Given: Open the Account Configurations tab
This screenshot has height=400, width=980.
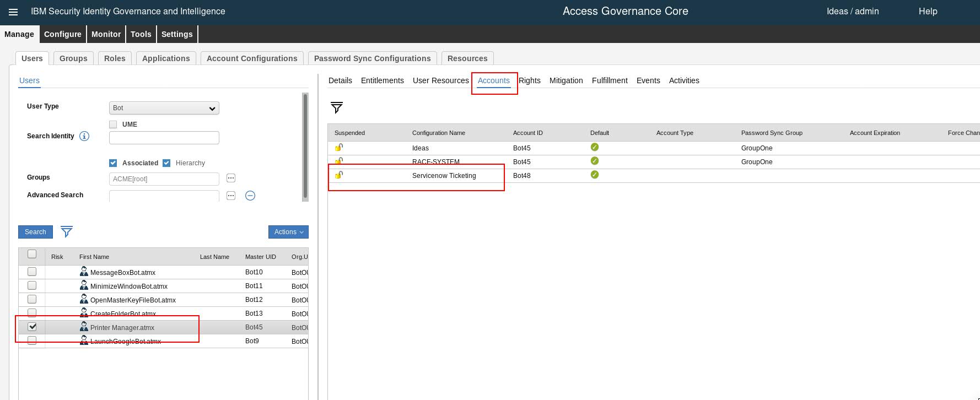Looking at the screenshot, I should [252, 58].
